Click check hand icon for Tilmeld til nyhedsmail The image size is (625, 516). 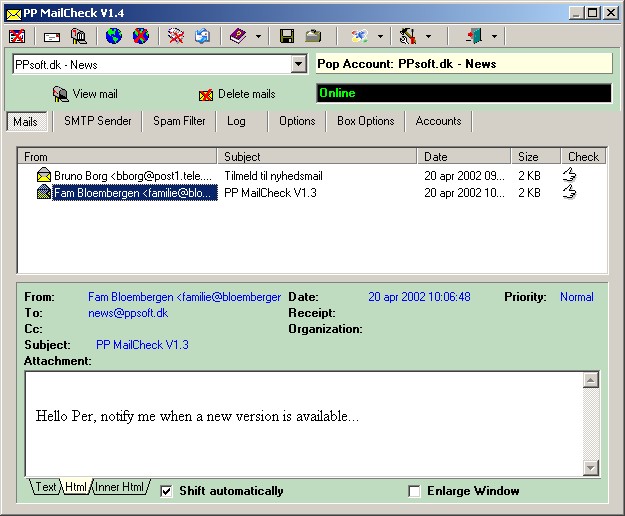pyautogui.click(x=569, y=175)
